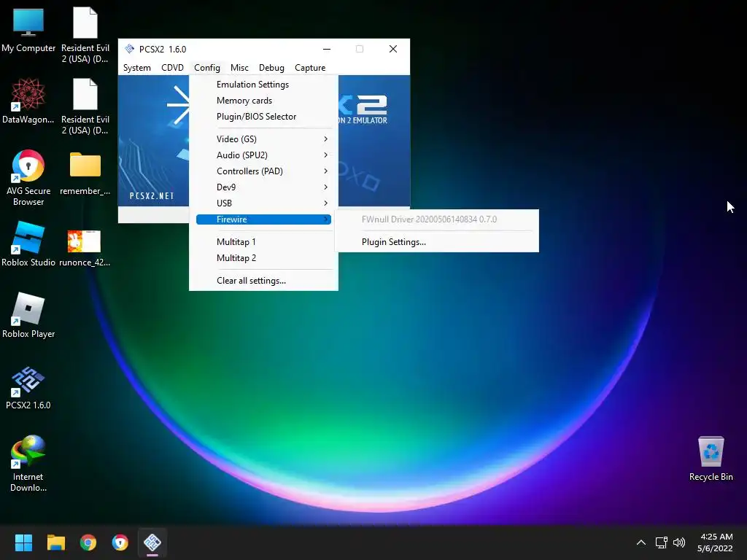
Task: Open the runonce_42 image file
Action: (x=85, y=248)
